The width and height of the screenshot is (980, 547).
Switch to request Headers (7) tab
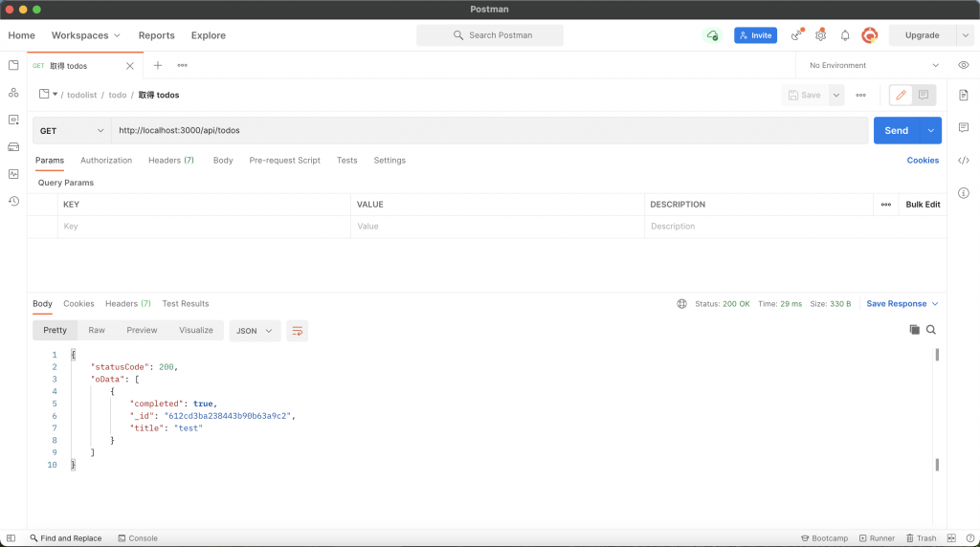point(171,161)
